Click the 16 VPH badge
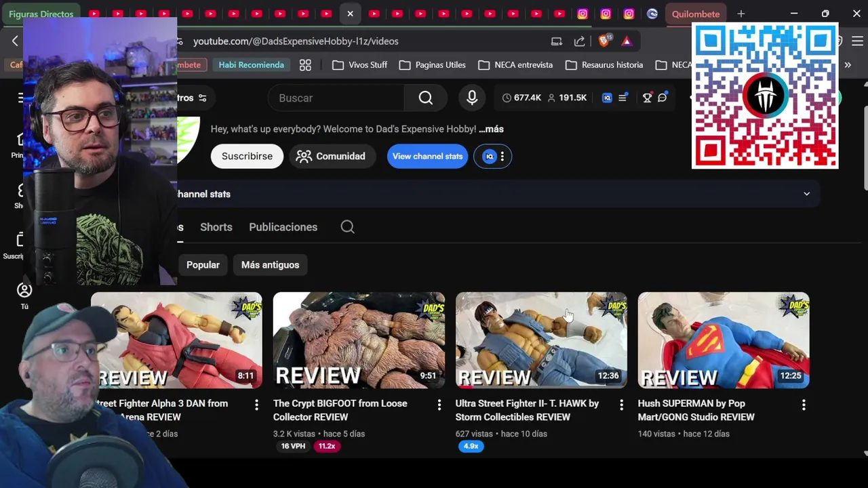Image resolution: width=868 pixels, height=488 pixels. pos(293,446)
